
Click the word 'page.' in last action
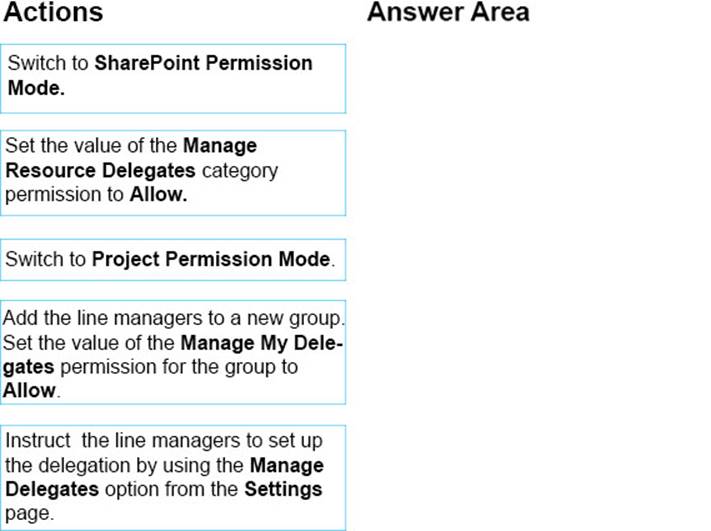29,513
